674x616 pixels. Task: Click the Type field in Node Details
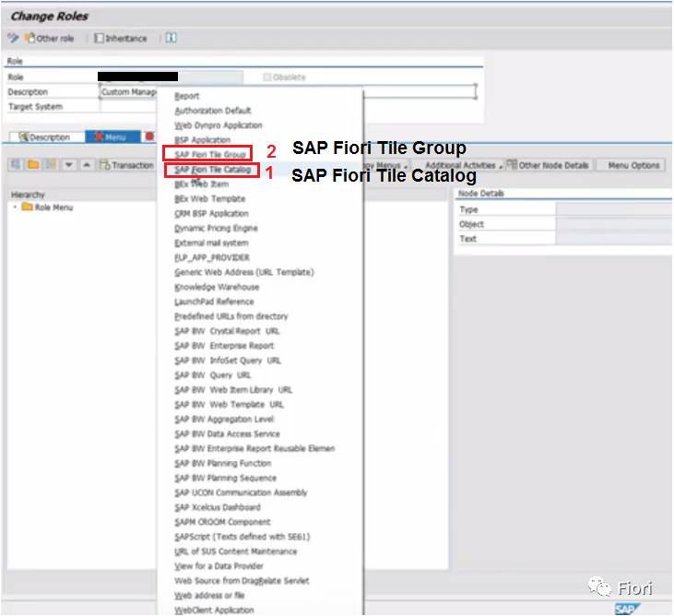(614, 209)
